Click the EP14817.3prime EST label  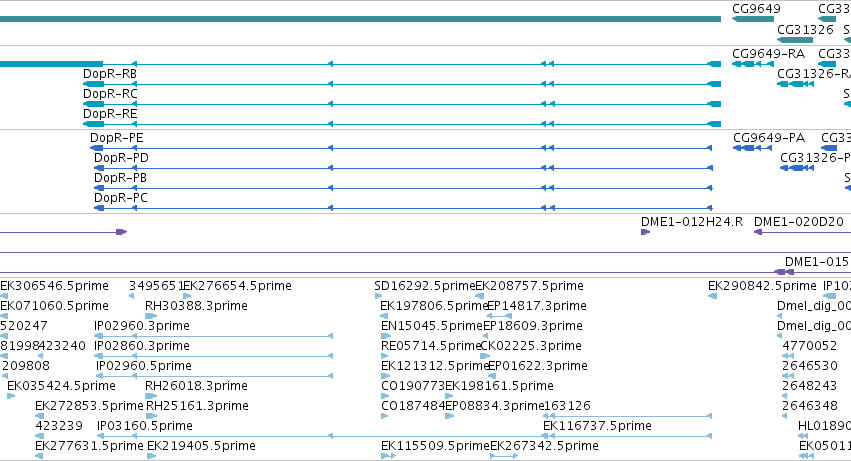click(x=537, y=306)
